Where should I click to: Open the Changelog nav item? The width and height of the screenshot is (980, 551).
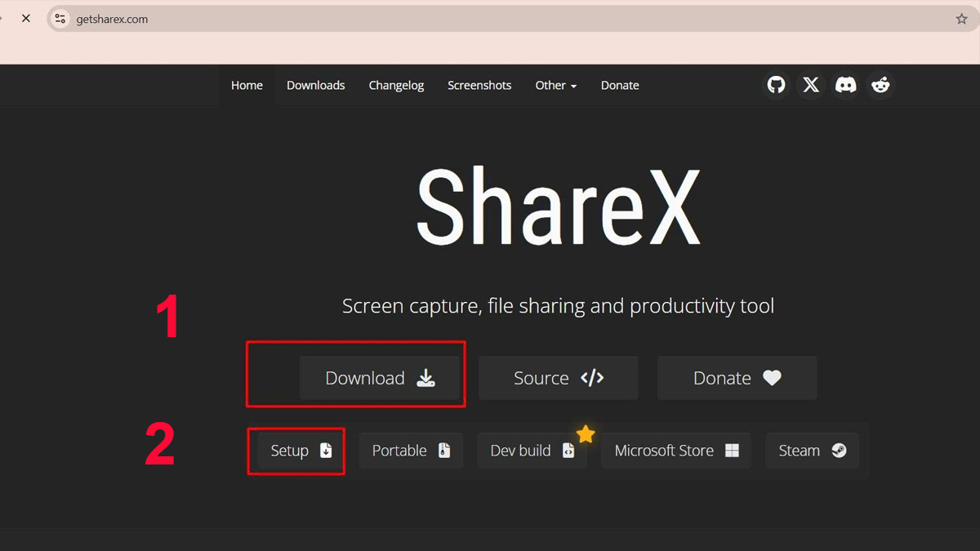pyautogui.click(x=396, y=85)
